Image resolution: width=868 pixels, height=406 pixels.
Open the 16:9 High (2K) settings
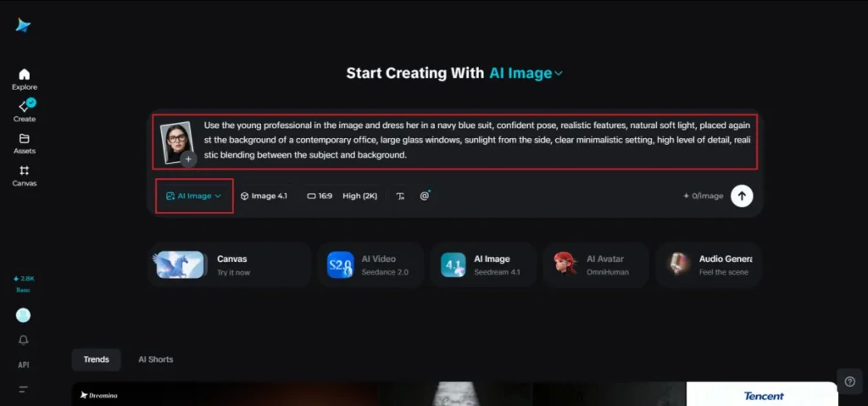pos(341,196)
